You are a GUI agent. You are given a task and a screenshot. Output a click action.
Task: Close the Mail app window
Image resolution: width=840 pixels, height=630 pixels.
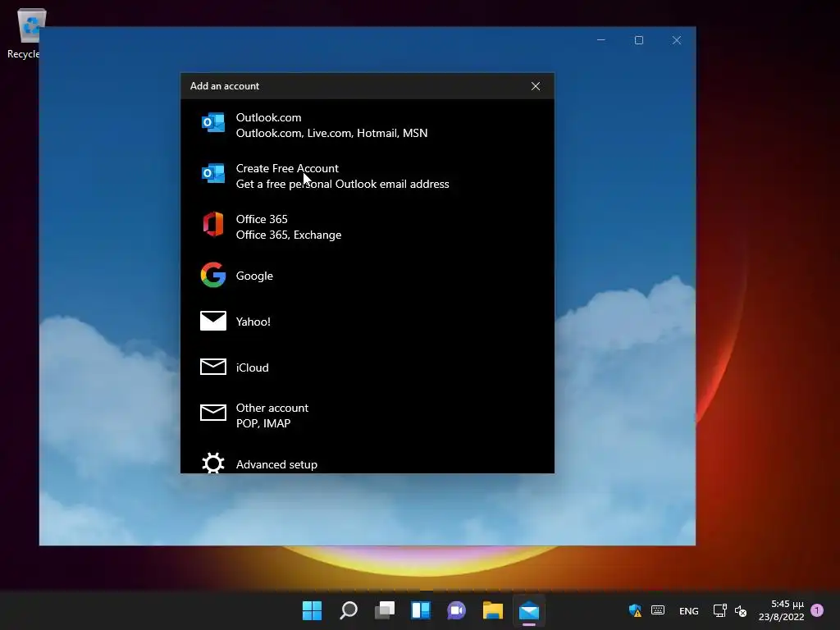click(x=677, y=40)
